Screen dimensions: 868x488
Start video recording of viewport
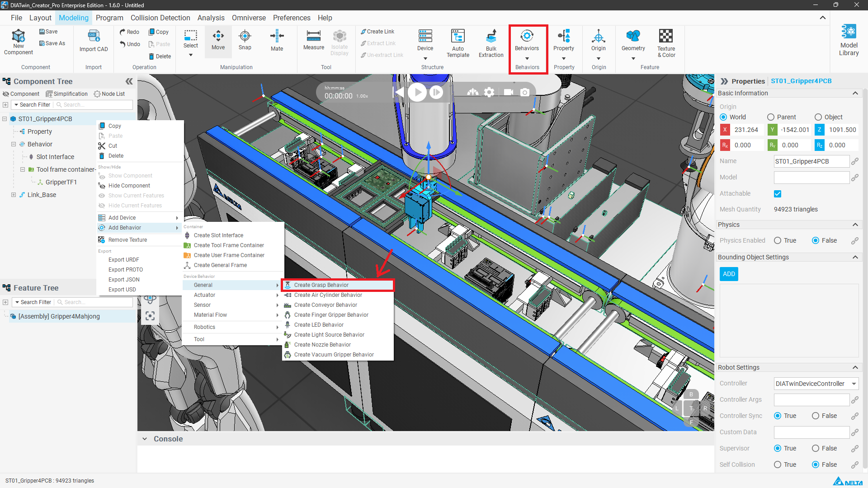pyautogui.click(x=509, y=92)
